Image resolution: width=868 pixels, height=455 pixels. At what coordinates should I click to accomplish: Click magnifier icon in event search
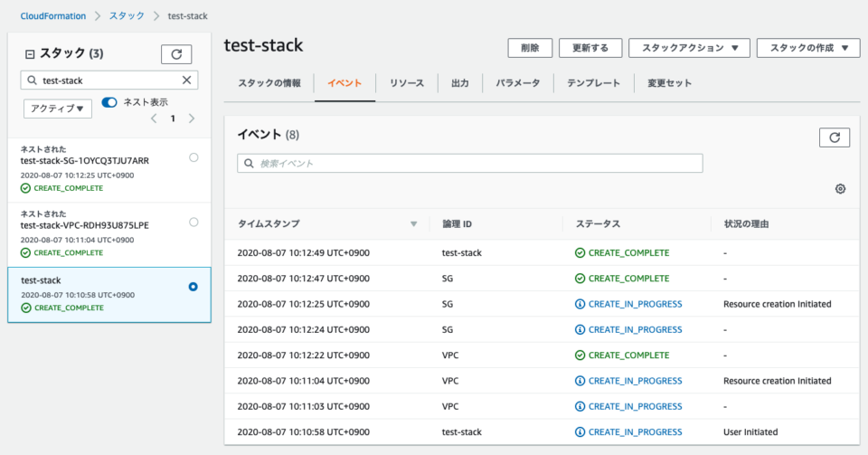point(250,164)
